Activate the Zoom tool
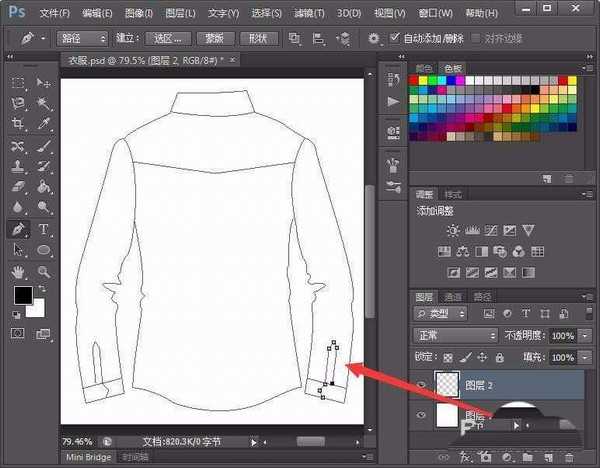Viewport: 600px width, 468px height. tap(44, 271)
